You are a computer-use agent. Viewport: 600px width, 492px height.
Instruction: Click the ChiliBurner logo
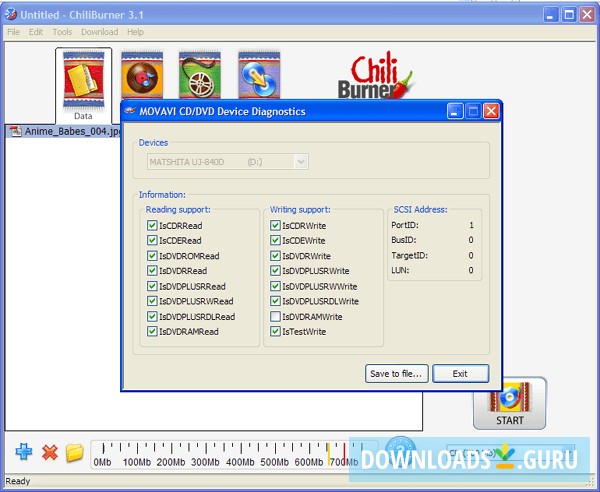[375, 76]
